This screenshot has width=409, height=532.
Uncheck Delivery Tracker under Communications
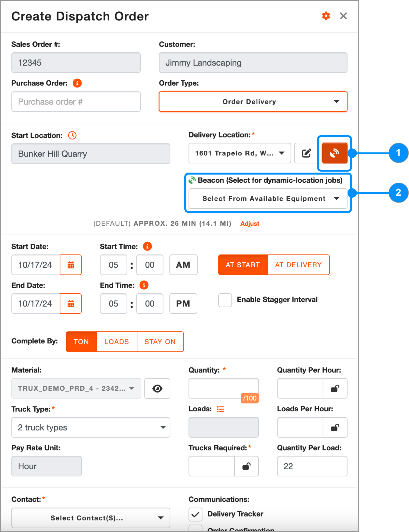point(195,515)
